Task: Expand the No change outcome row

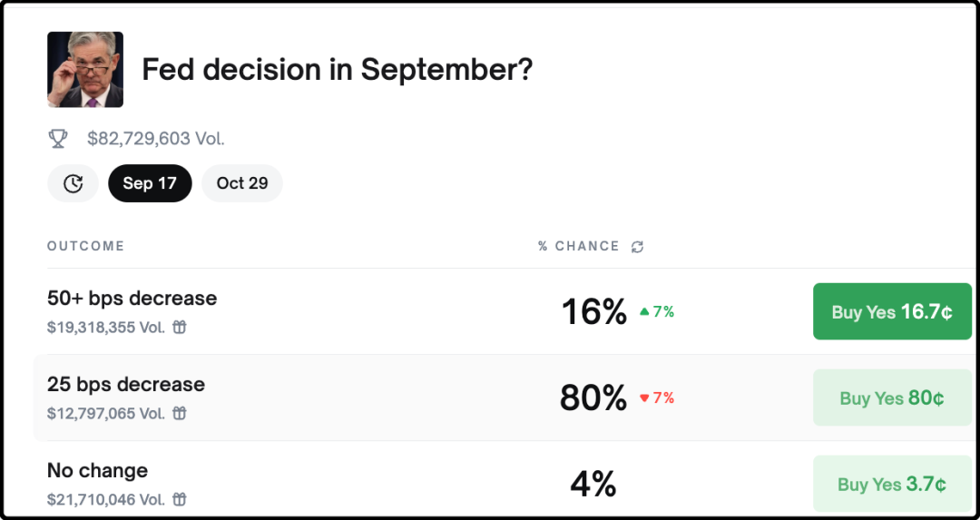Action: [x=97, y=471]
